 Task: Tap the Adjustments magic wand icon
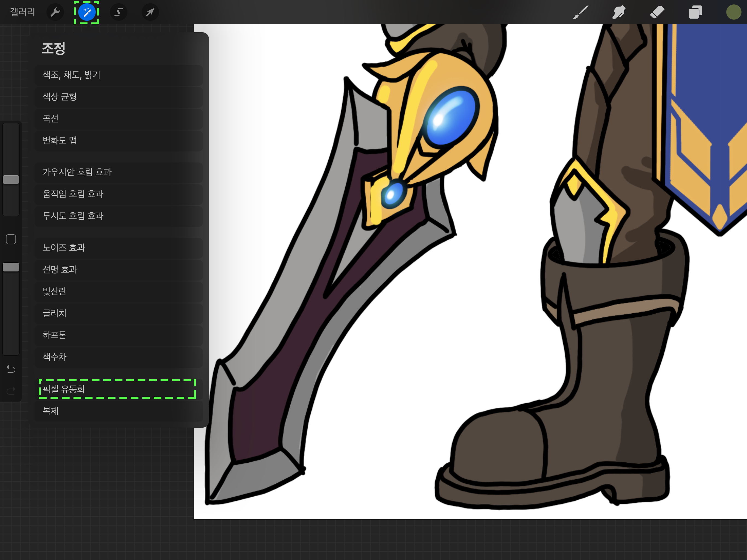86,13
